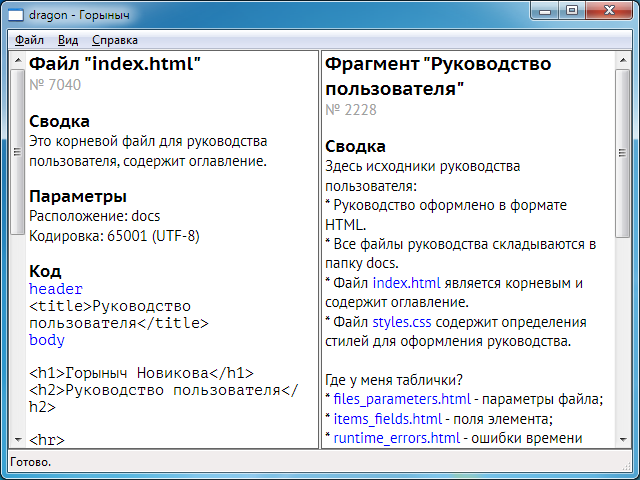This screenshot has width=640, height=480.
Task: Follow the body link in Код section
Action: (x=47, y=340)
